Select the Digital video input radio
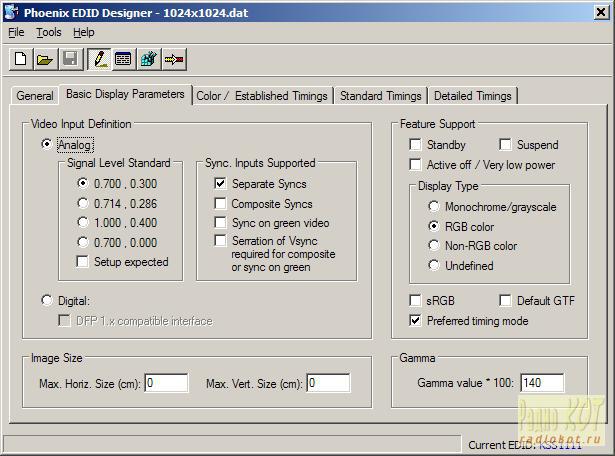The width and height of the screenshot is (615, 456). [x=47, y=300]
